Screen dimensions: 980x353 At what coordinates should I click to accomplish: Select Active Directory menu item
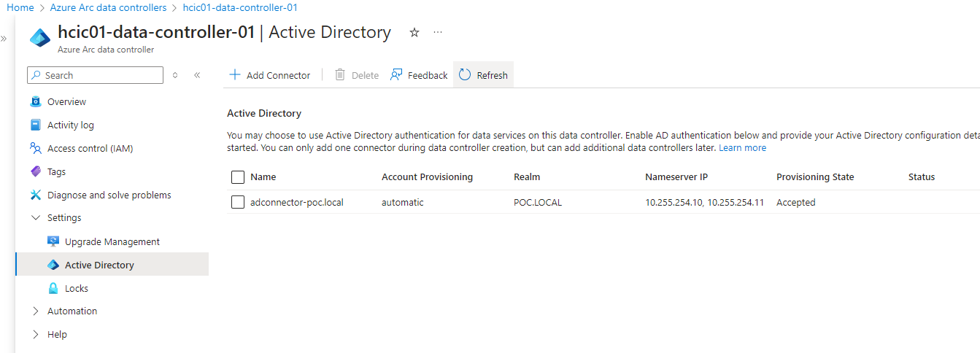click(x=99, y=265)
